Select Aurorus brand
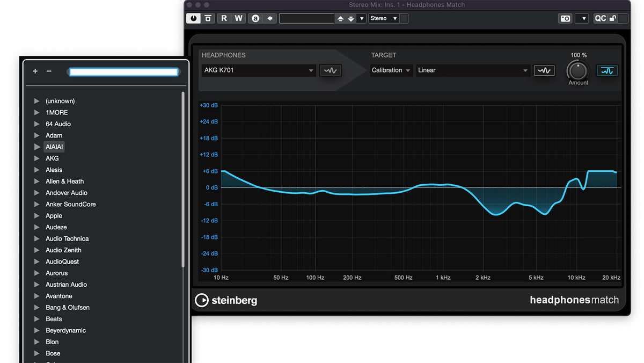The width and height of the screenshot is (644, 363). [x=56, y=273]
